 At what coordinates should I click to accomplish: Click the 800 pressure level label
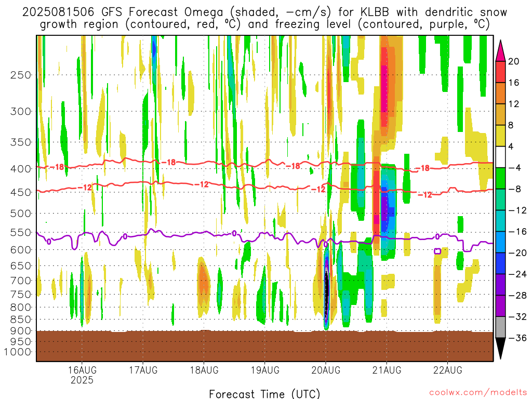point(21,308)
